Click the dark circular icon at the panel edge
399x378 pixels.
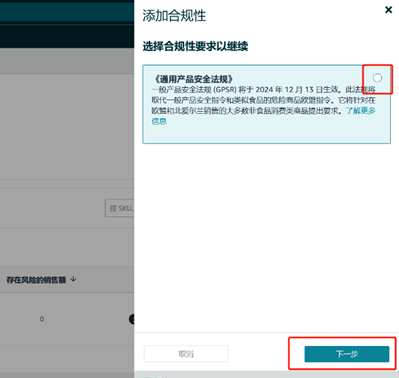[x=132, y=319]
